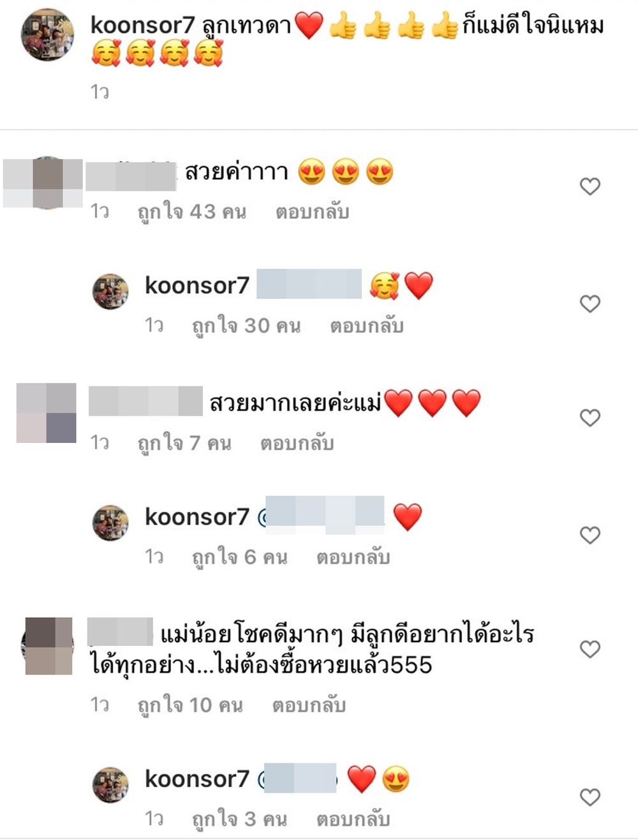
Task: Tap ตอบกลับ under สวยมากเลยค่ะแม่ comment
Action: pyautogui.click(x=297, y=443)
